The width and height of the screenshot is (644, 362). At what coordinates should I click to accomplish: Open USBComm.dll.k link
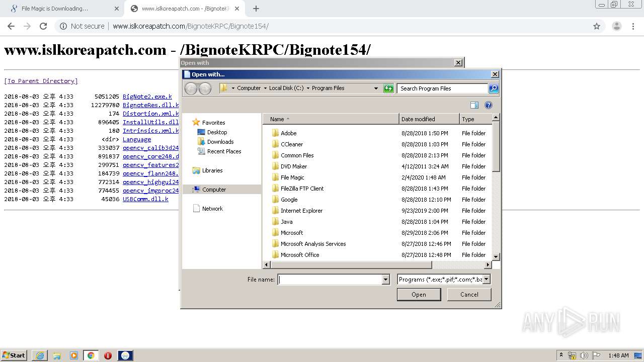click(145, 199)
